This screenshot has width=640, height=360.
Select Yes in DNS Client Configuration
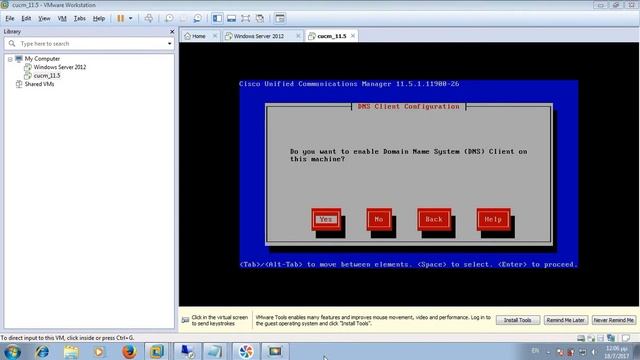[326, 220]
